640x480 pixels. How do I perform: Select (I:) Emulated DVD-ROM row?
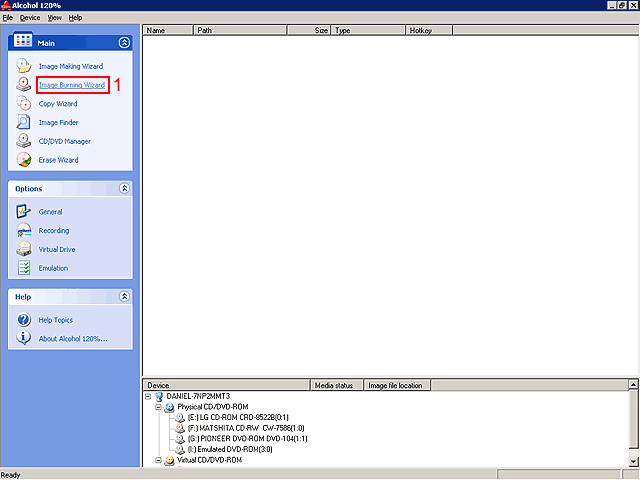pyautogui.click(x=230, y=449)
